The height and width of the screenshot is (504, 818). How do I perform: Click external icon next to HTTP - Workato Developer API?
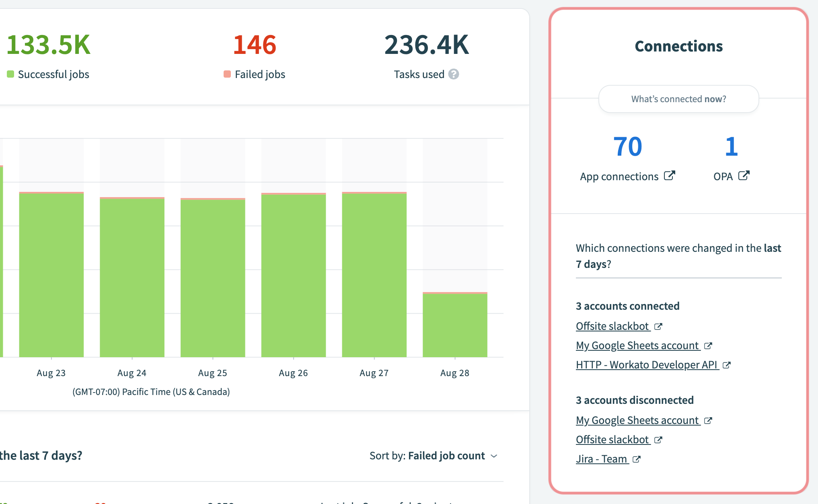click(726, 365)
